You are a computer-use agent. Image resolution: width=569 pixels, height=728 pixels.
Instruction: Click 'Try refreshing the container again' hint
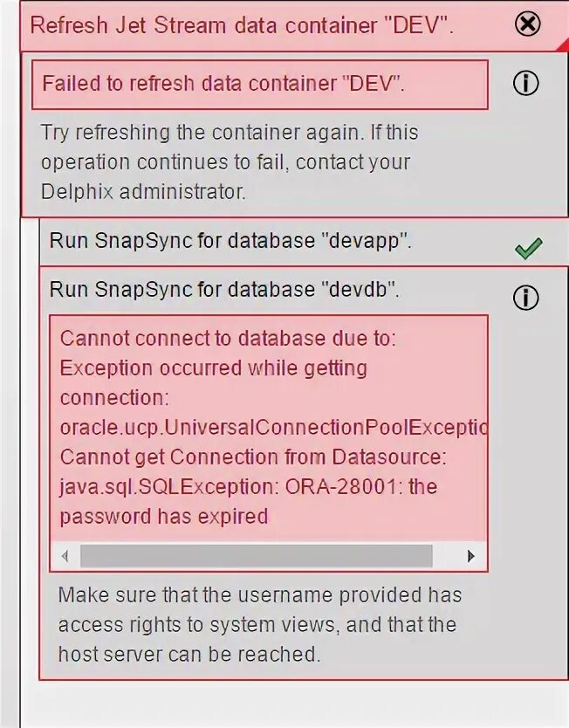[229, 133]
